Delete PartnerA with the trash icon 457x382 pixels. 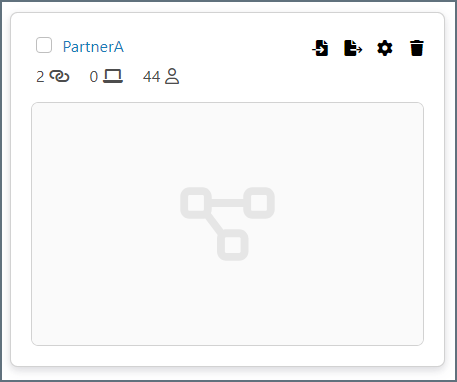pyautogui.click(x=417, y=48)
